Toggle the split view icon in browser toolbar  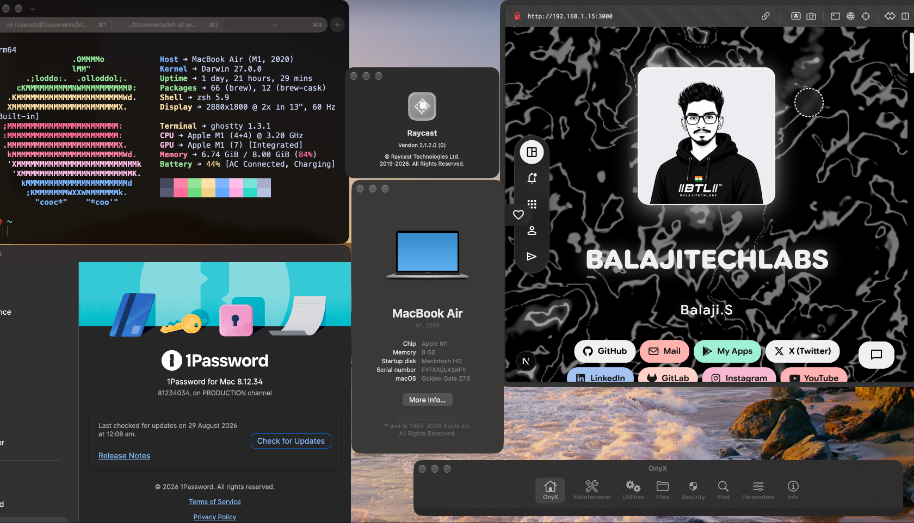(905, 16)
